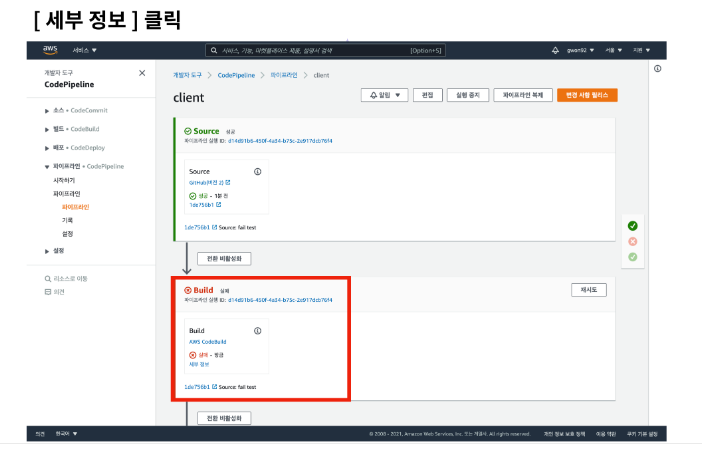Open the gwon92 account dropdown
Viewport: 702px width, 453px height.
(x=580, y=50)
